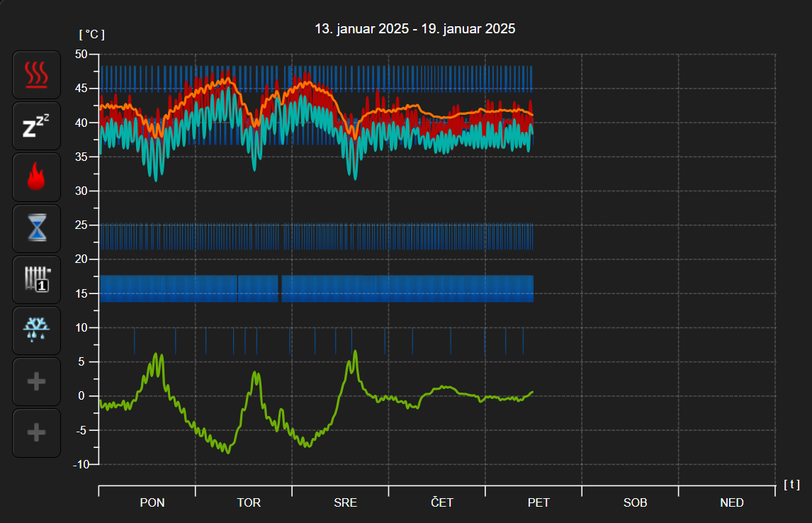Image resolution: width=812 pixels, height=523 pixels.
Task: Select SRE on the time axis
Action: pyautogui.click(x=345, y=502)
